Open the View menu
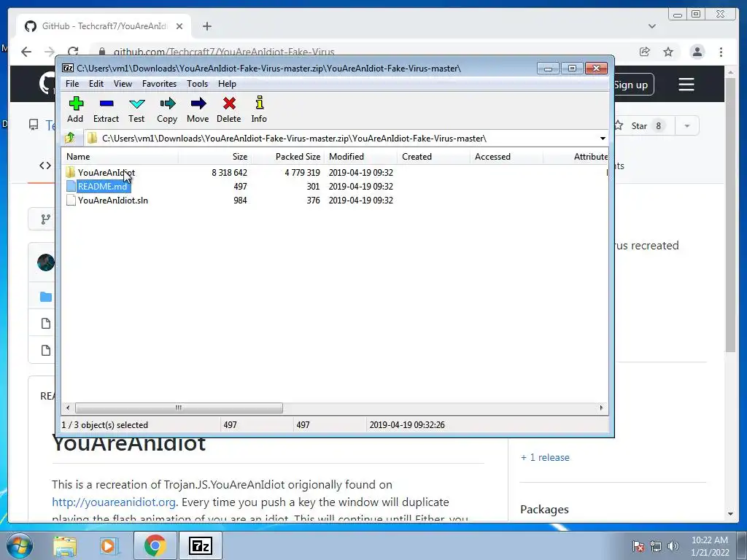The width and height of the screenshot is (747, 560). (x=123, y=83)
